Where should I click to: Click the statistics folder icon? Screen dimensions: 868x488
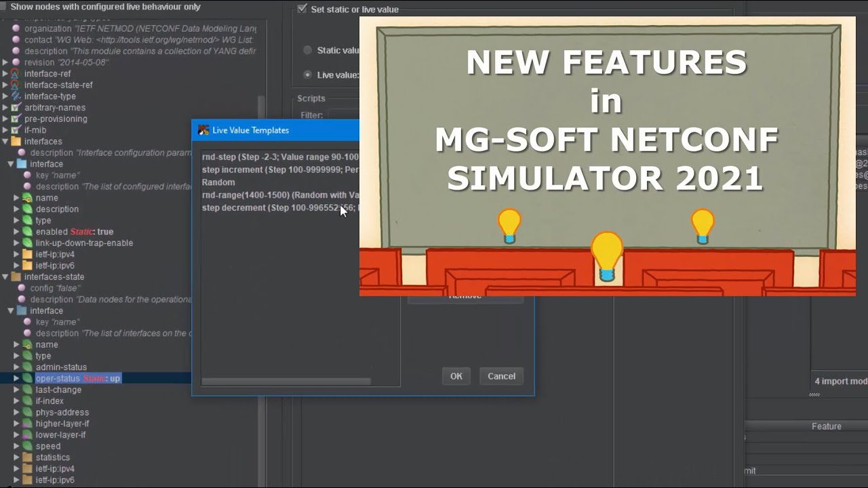coord(27,457)
